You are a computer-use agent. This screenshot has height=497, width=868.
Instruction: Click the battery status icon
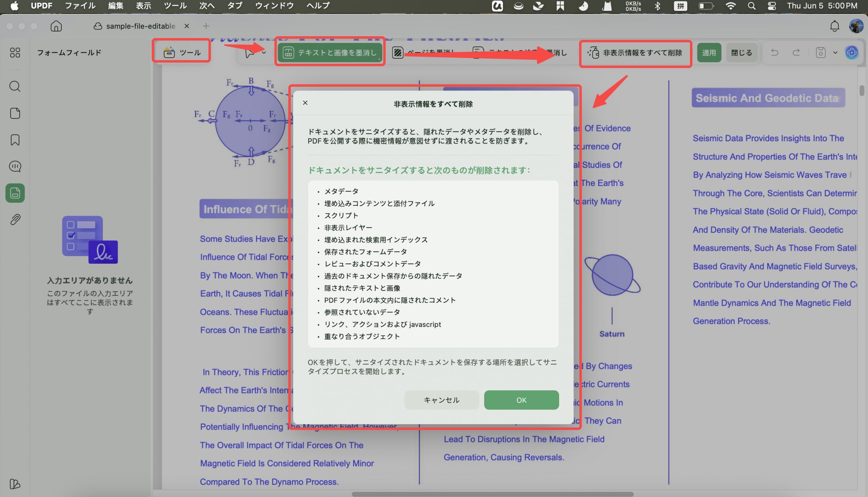[706, 6]
